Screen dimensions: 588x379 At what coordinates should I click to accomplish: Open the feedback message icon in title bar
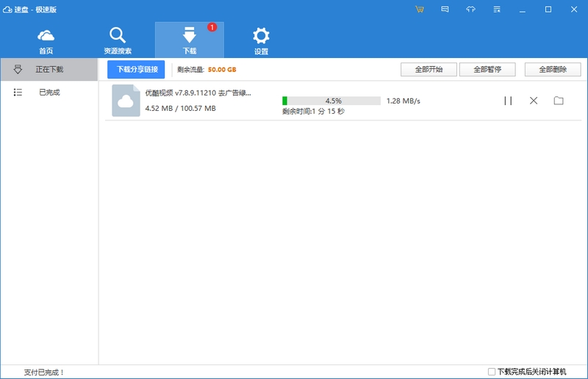pos(445,10)
